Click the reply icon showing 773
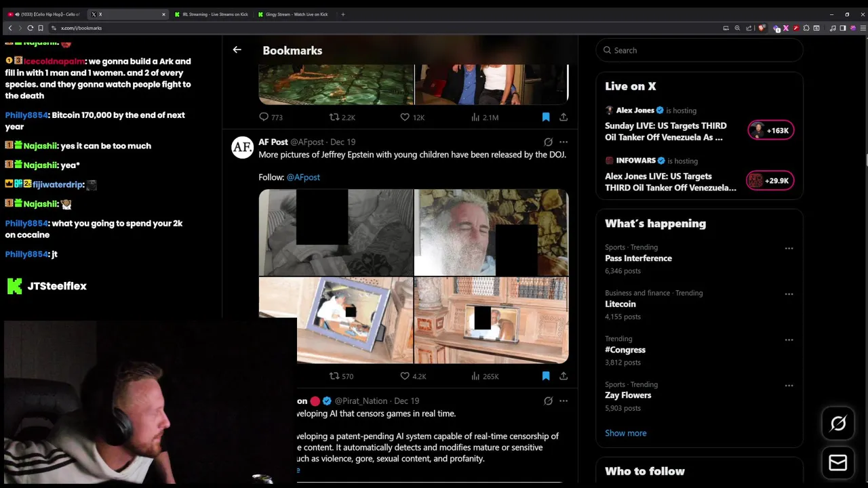This screenshot has height=488, width=868. pos(271,117)
